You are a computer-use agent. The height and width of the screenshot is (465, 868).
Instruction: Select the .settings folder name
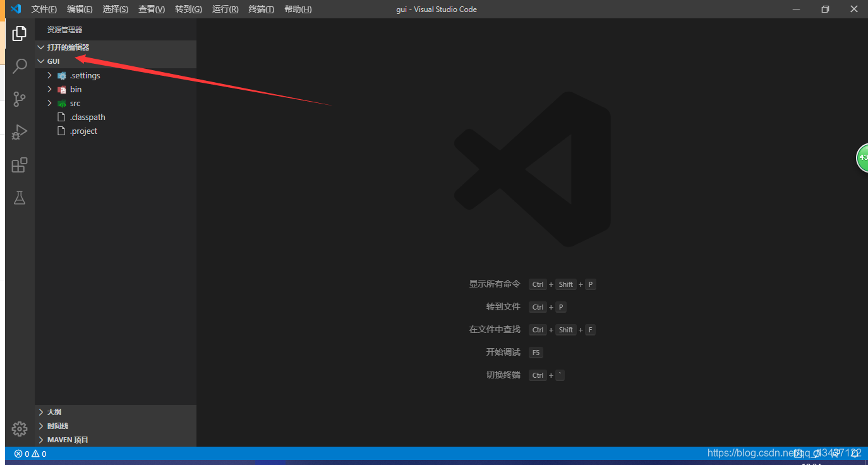click(x=85, y=76)
